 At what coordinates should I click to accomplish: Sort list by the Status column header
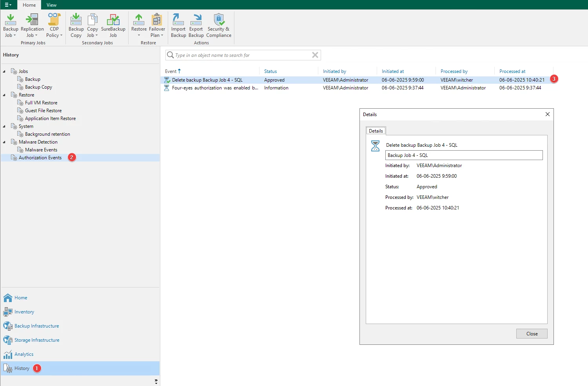click(x=270, y=71)
